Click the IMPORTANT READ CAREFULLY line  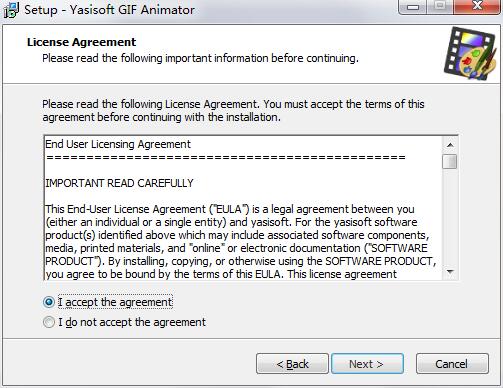119,183
